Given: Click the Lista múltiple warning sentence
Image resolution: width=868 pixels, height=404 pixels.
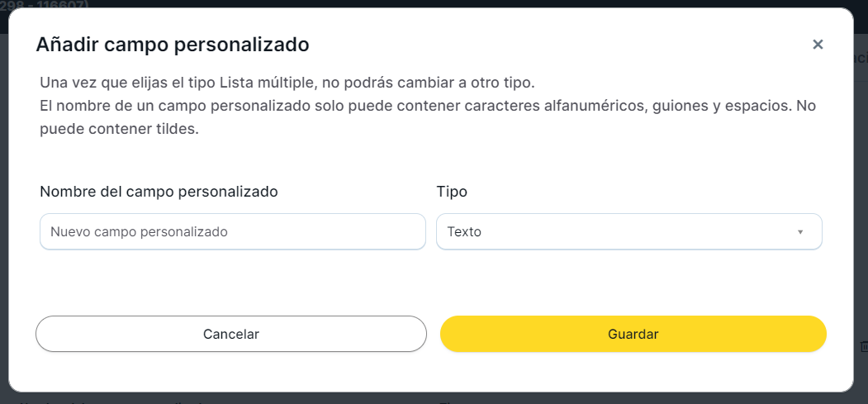Looking at the screenshot, I should [x=287, y=83].
